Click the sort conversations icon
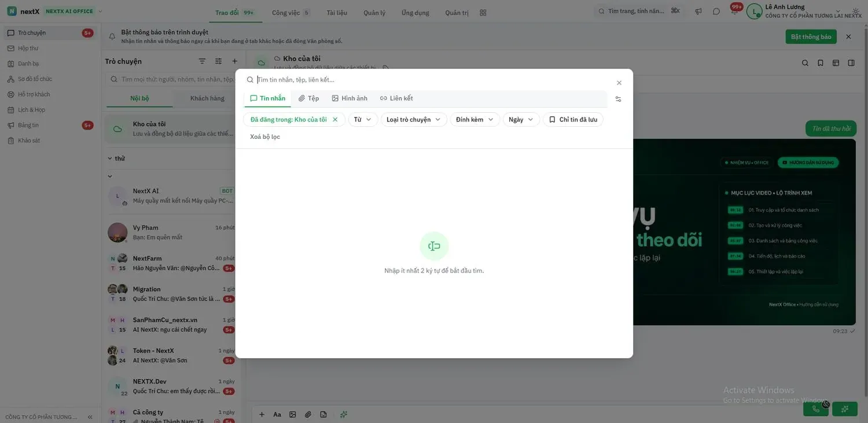868x423 pixels. (202, 61)
